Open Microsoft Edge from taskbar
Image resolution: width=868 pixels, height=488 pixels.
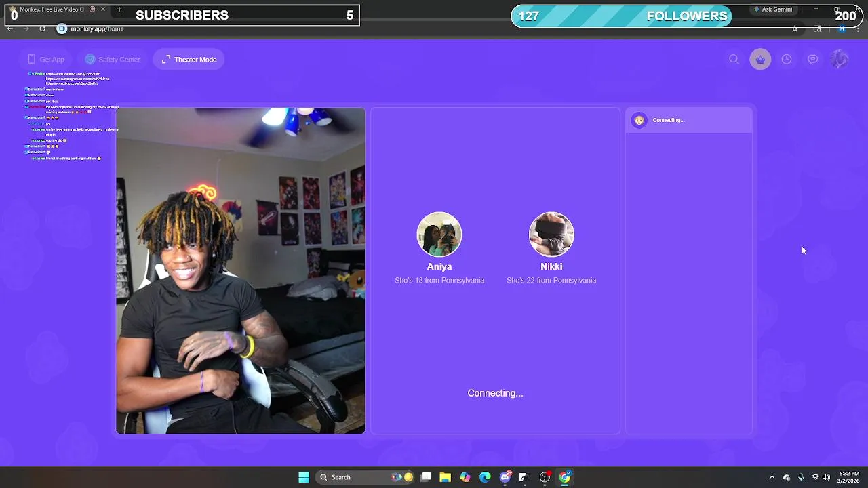pos(485,477)
